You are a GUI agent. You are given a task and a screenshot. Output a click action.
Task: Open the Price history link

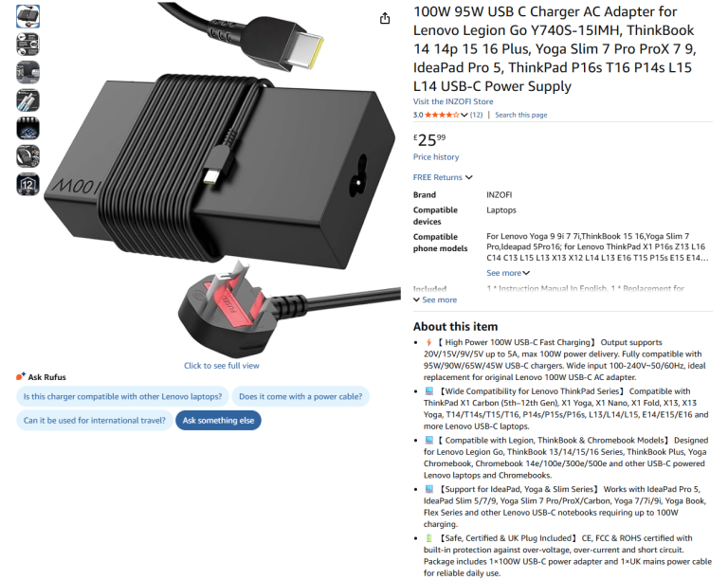pyautogui.click(x=436, y=156)
